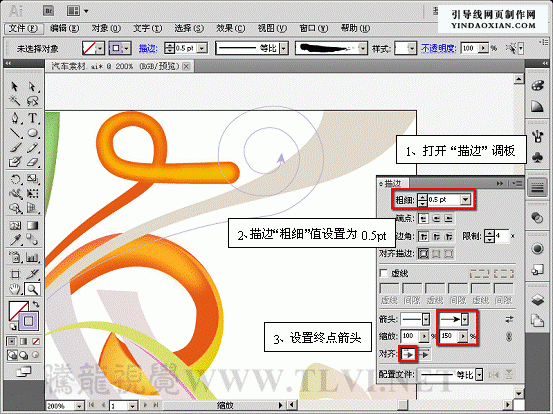Screen dimensions: 553x414
Task: Choose projecting cap for stroke 端点
Action: (448, 219)
